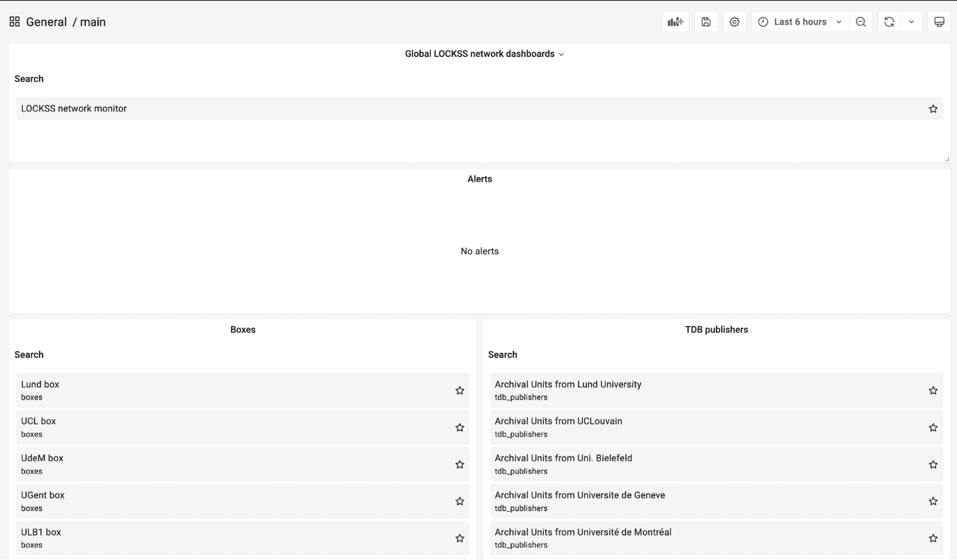Click the dashboards grid icon in the breadcrumb

point(14,21)
